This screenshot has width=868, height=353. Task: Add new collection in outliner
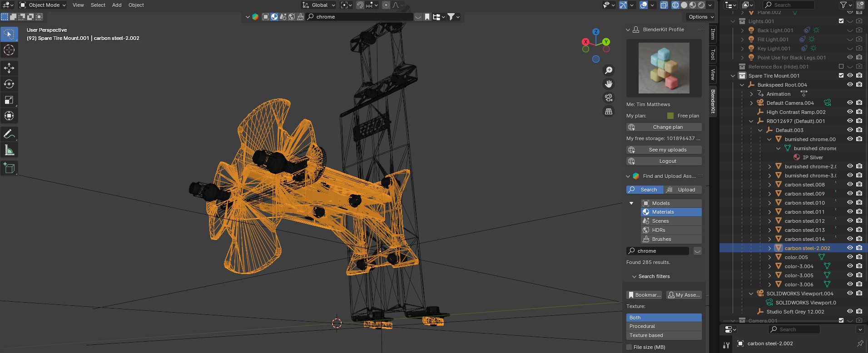pyautogui.click(x=860, y=5)
